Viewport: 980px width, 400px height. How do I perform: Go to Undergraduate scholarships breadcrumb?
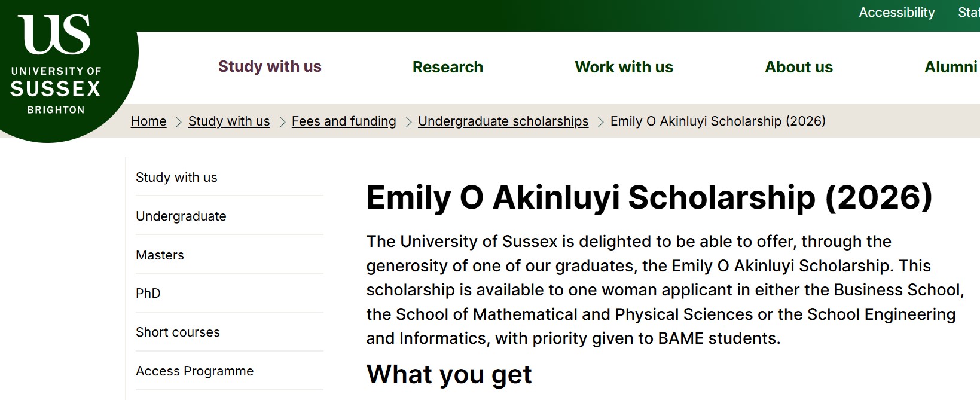pyautogui.click(x=503, y=121)
